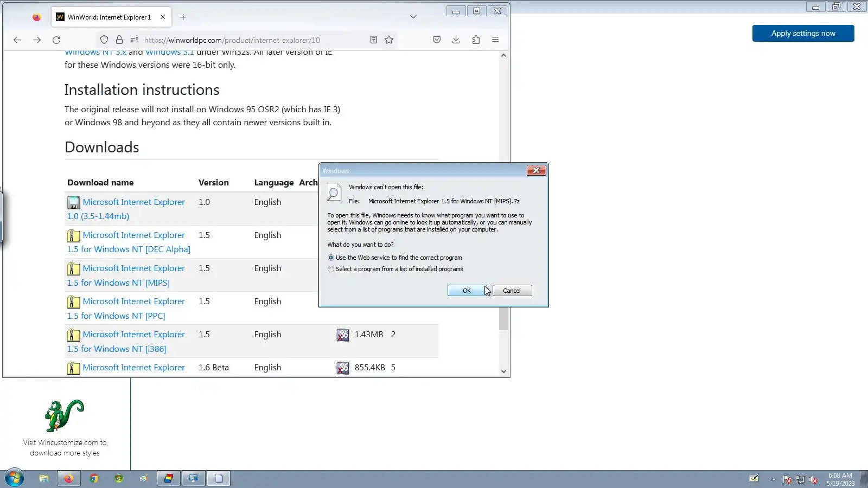Screen dimensions: 868x488
Task: Open site permissions icon in address bar
Action: 135,40
